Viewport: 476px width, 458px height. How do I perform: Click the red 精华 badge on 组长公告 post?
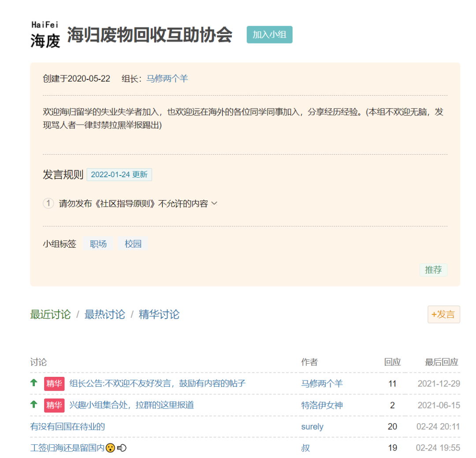click(x=54, y=384)
